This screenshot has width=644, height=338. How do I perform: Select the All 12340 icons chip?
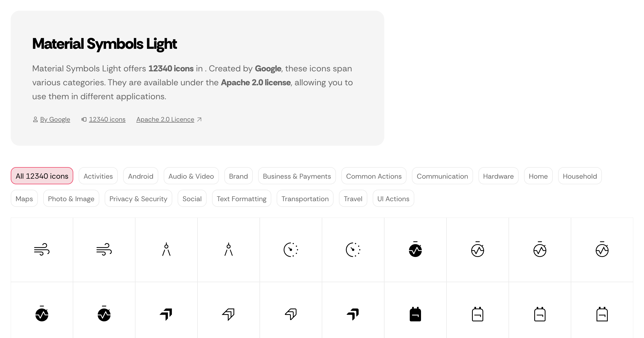tap(42, 176)
